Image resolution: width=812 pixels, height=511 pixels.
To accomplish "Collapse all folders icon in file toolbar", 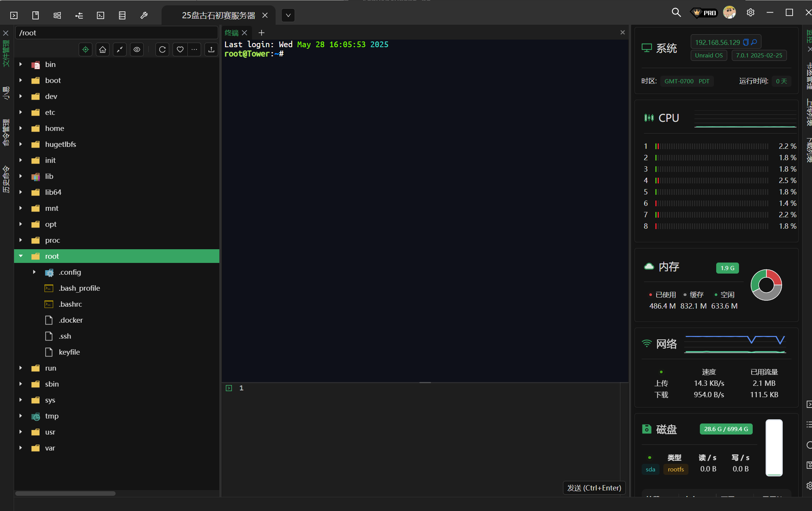I will pos(120,49).
